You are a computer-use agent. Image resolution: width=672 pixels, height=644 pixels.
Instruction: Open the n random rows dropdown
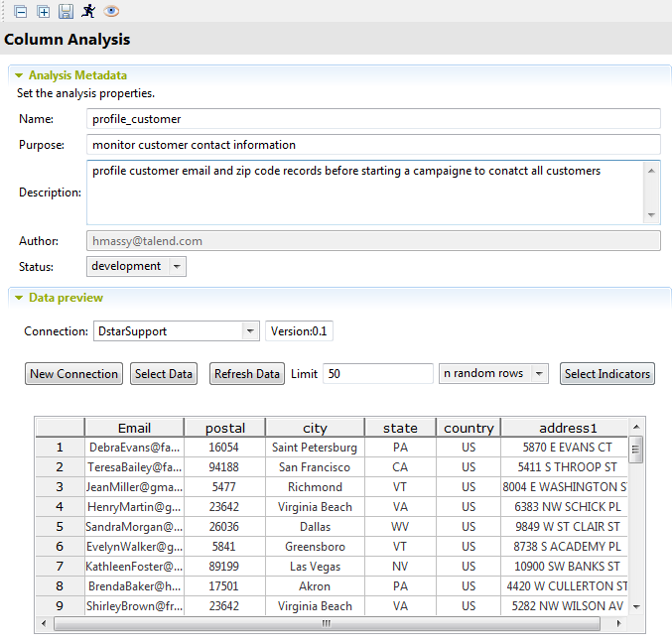point(539,374)
